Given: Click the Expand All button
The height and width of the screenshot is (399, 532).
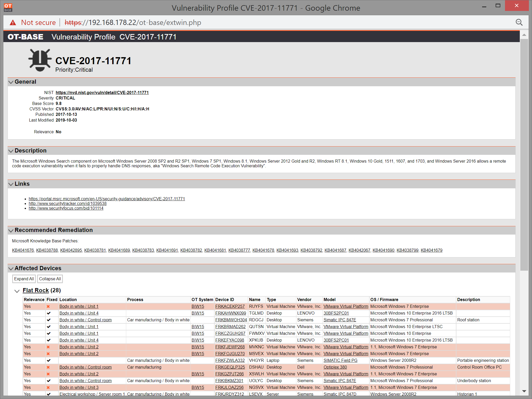Looking at the screenshot, I should point(24,279).
